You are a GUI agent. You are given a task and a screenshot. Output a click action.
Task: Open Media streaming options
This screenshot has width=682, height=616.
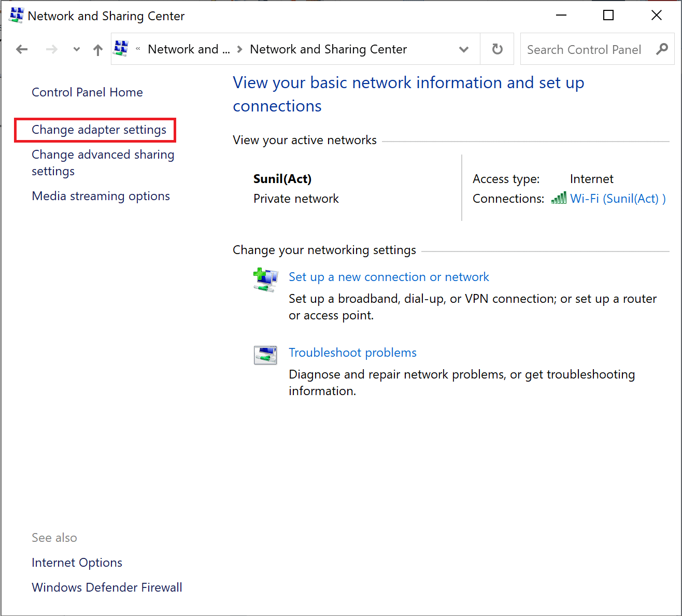pos(101,196)
